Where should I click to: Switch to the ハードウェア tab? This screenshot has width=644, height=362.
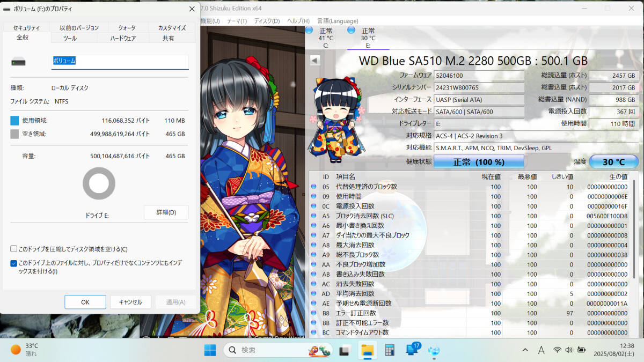pyautogui.click(x=123, y=38)
